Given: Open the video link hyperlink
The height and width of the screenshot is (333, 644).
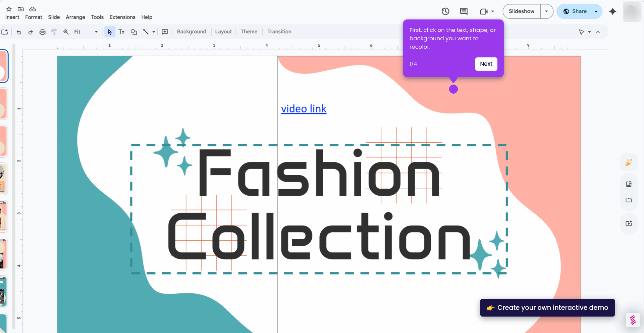Looking at the screenshot, I should click(304, 109).
